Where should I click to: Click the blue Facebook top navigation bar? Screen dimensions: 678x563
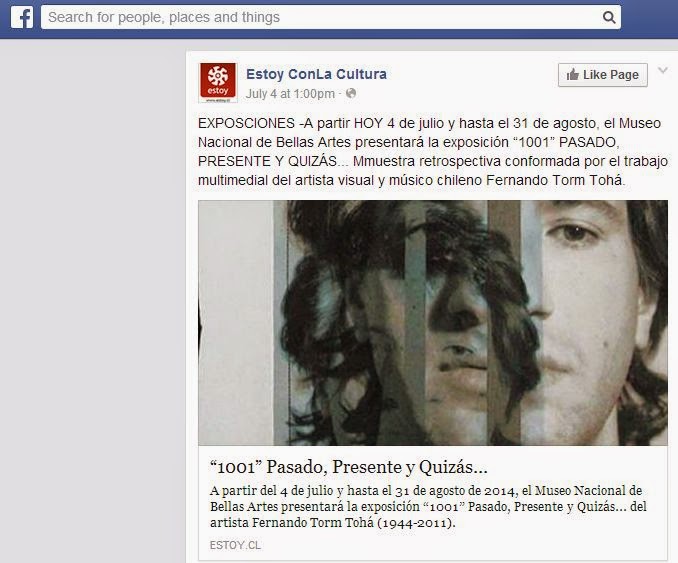pyautogui.click(x=339, y=19)
